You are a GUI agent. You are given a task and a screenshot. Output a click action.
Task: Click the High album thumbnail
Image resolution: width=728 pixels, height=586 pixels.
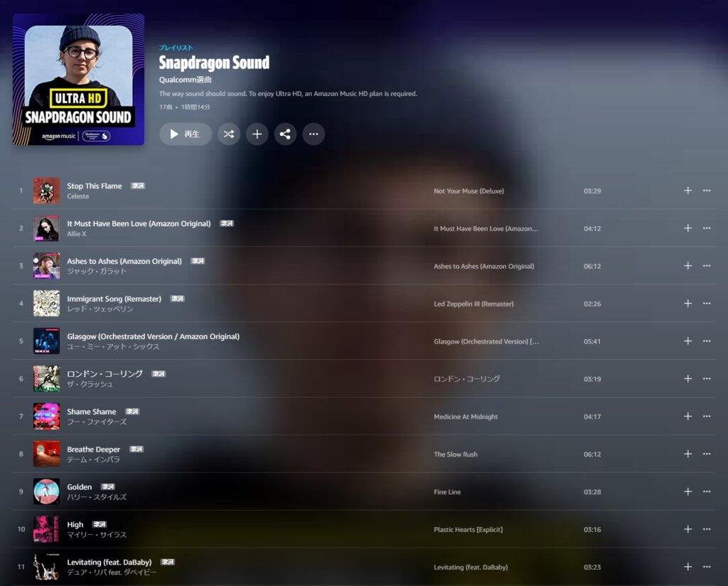pos(46,529)
